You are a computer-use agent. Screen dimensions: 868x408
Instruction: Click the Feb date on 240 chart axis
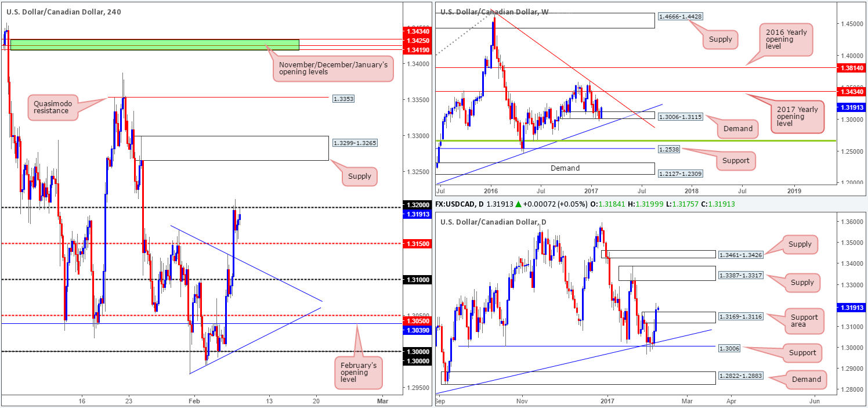(x=195, y=401)
